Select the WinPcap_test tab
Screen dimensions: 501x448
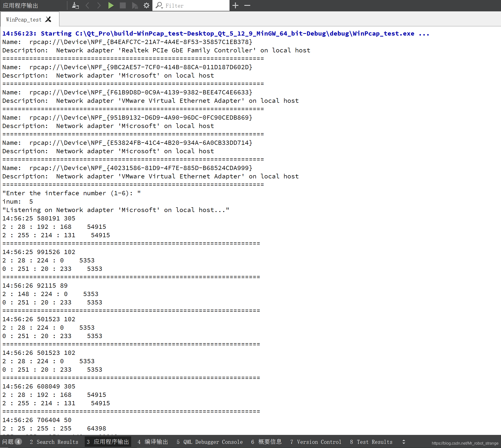coord(23,20)
